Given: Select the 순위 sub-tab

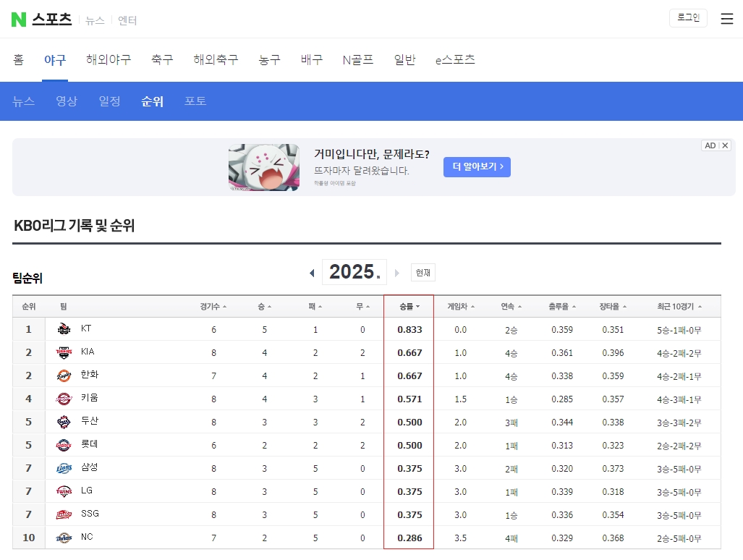Looking at the screenshot, I should point(152,101).
